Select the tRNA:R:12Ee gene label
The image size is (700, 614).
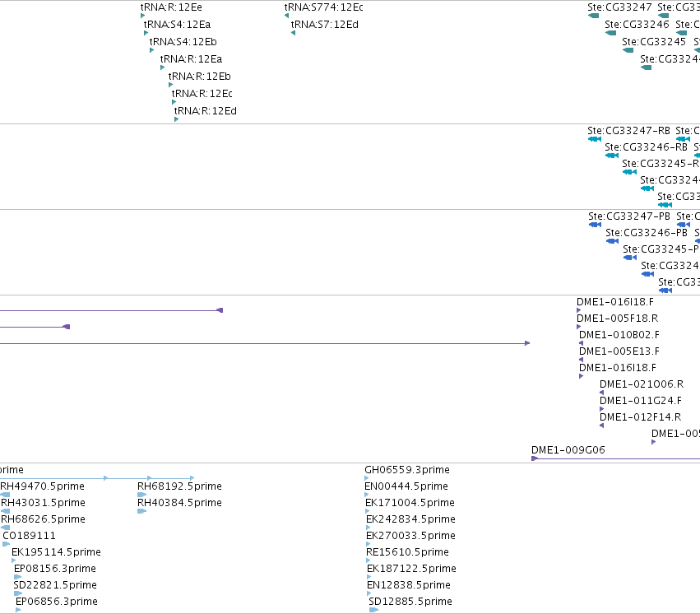(171, 7)
